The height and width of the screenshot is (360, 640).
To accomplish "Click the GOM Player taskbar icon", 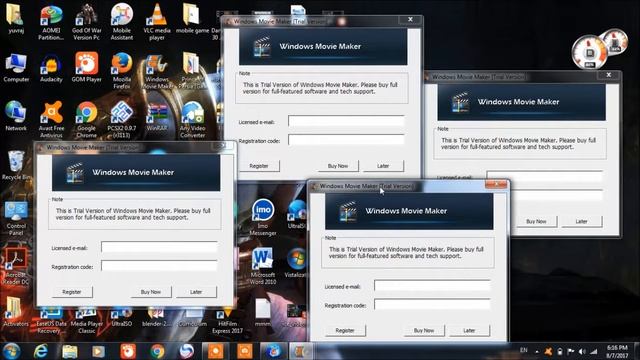I will click(x=128, y=351).
